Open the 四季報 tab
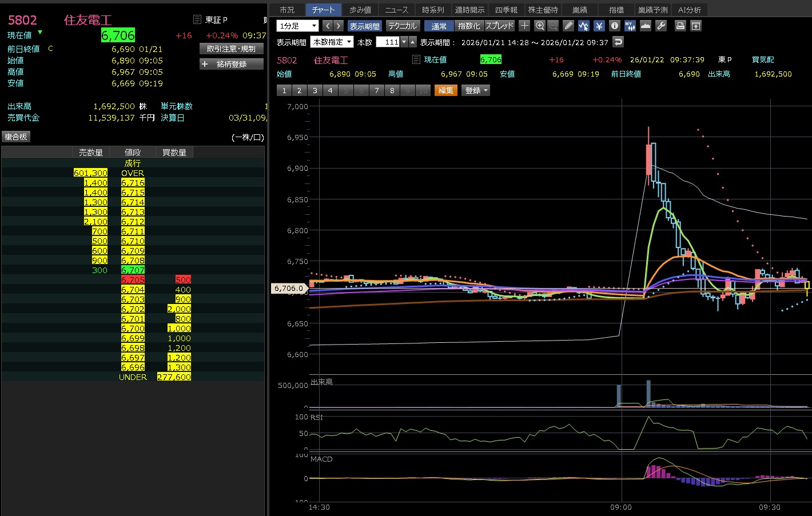812x516 pixels. 506,10
